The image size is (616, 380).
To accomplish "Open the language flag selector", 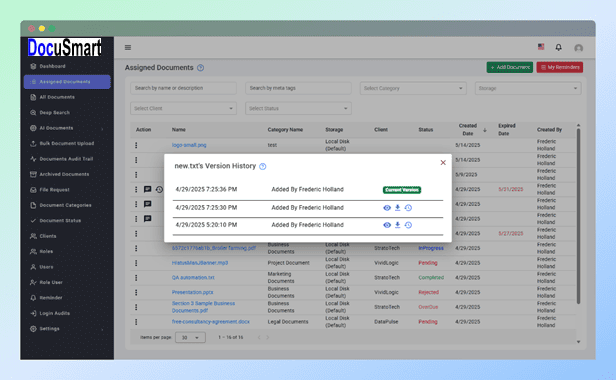I will (541, 47).
